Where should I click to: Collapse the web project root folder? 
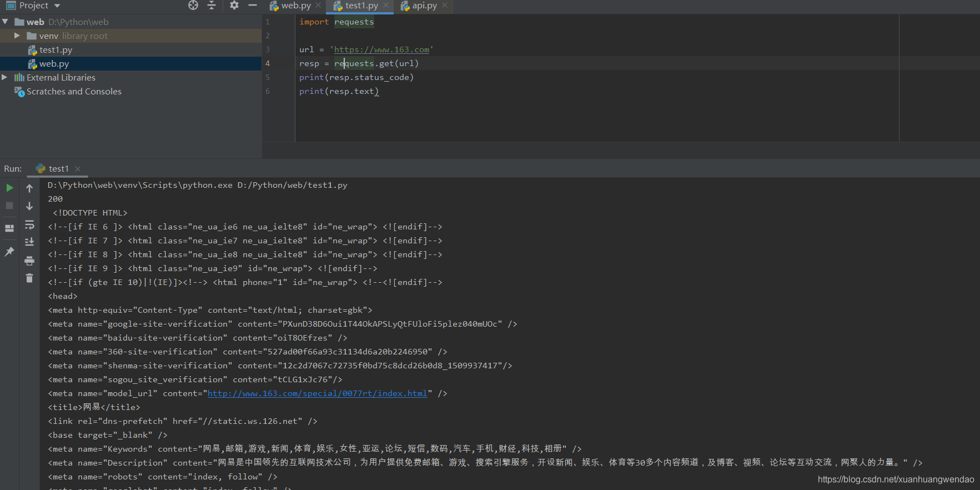pos(5,22)
